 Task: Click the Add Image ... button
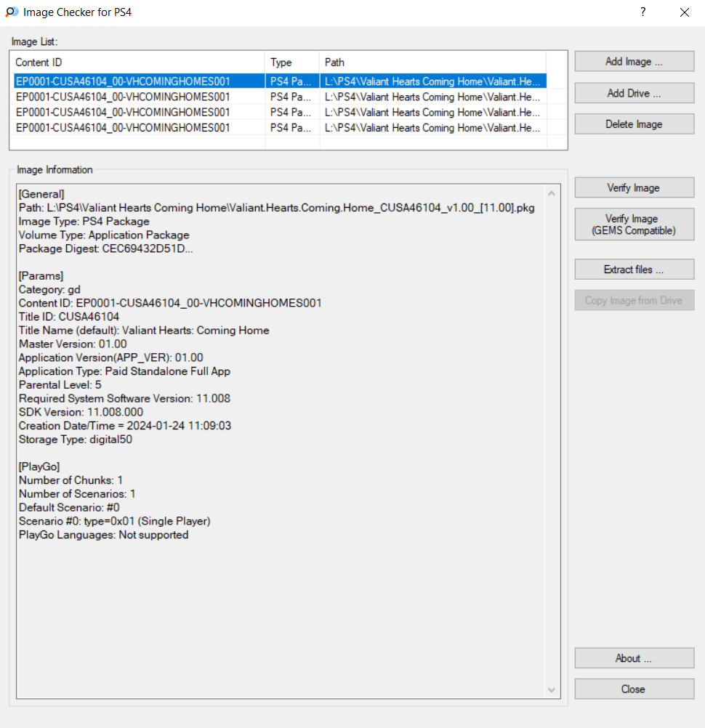point(634,61)
